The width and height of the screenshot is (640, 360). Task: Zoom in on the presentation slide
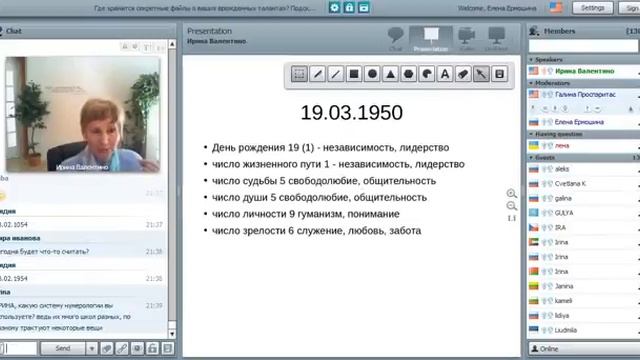click(511, 193)
